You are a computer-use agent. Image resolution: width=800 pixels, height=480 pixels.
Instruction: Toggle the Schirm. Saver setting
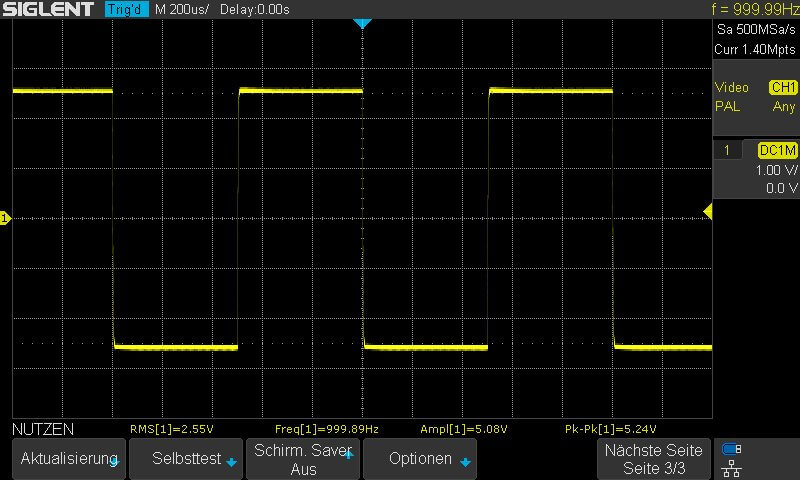[303, 459]
